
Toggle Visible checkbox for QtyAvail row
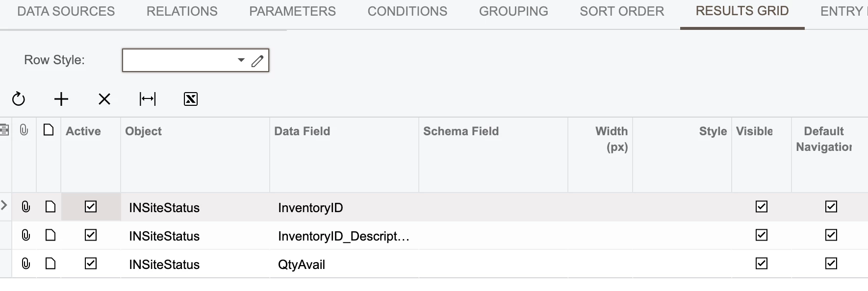pos(761,264)
